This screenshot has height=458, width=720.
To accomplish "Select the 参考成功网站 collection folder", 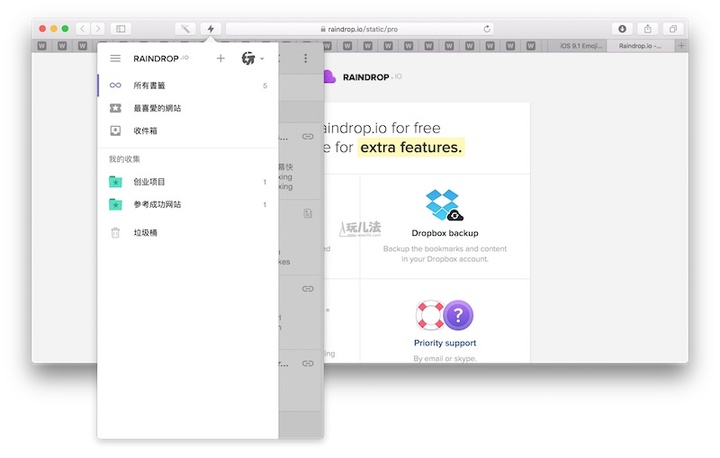I will [x=157, y=204].
